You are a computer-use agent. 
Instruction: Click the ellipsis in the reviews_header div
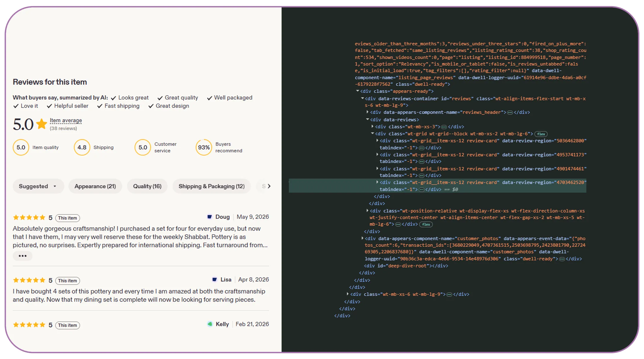510,113
